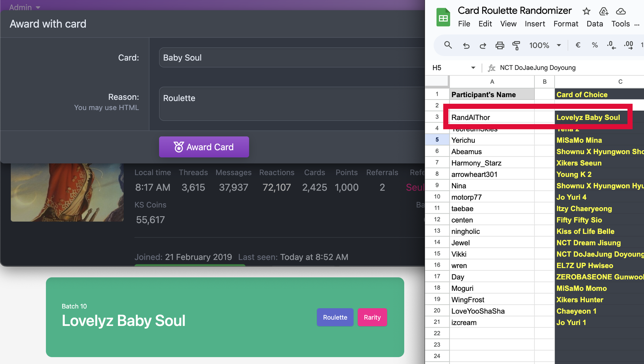
Task: Click the Roulette tag button
Action: [x=335, y=317]
